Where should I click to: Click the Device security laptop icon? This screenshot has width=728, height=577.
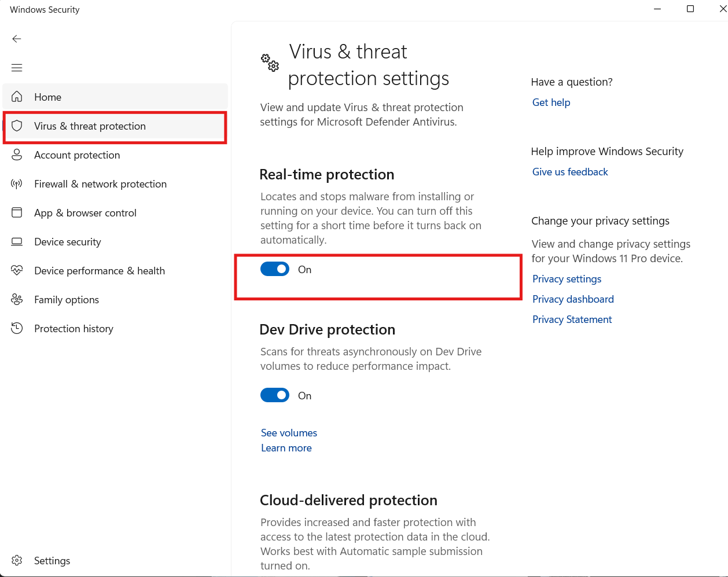click(17, 242)
